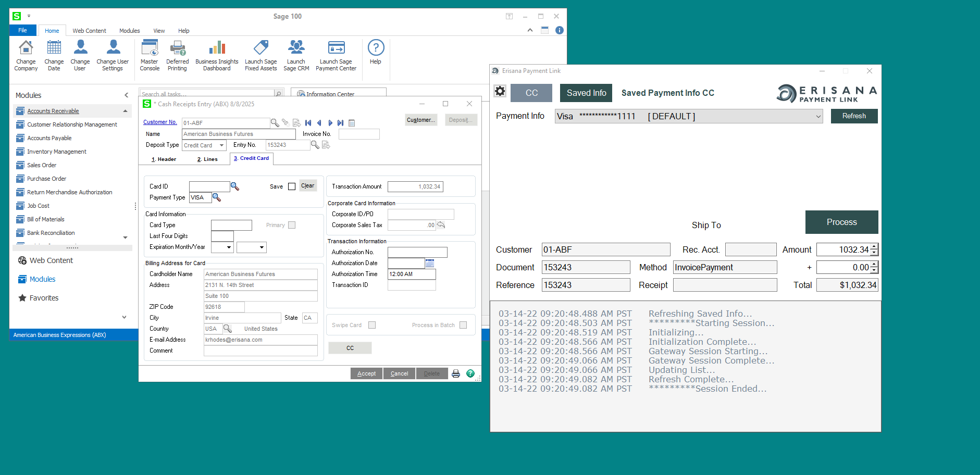Click the Receipt field in Erisana
The height and width of the screenshot is (475, 980).
click(x=725, y=285)
